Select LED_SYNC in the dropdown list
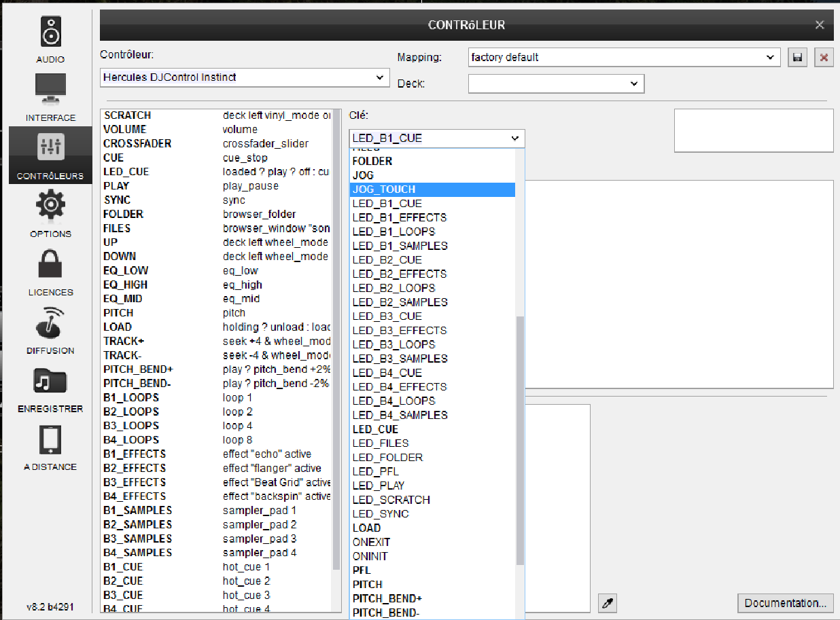The image size is (840, 620). point(432,514)
